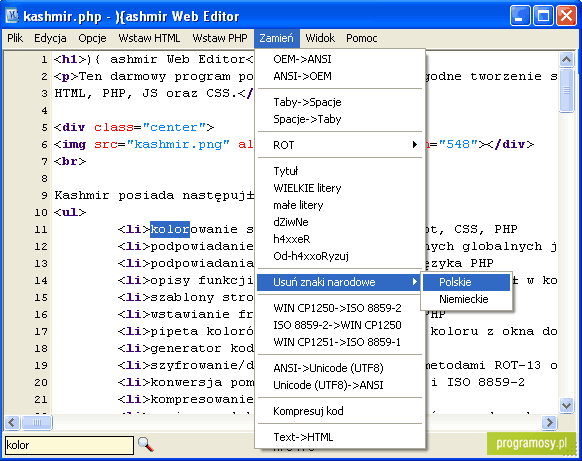Viewport: 582px width, 461px height.
Task: Open the Wstaw HTML menu
Action: pos(149,38)
